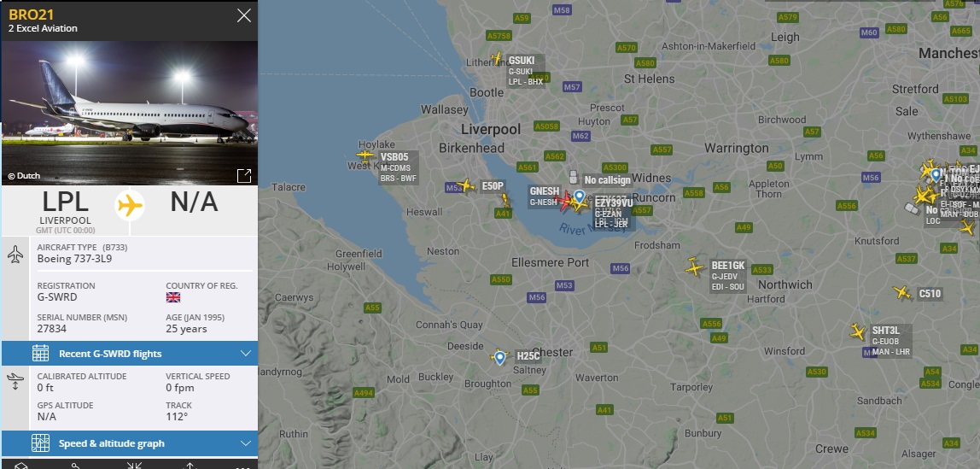Open the share upload icon in toolbar
Screen dimensions: 980x469
190,466
